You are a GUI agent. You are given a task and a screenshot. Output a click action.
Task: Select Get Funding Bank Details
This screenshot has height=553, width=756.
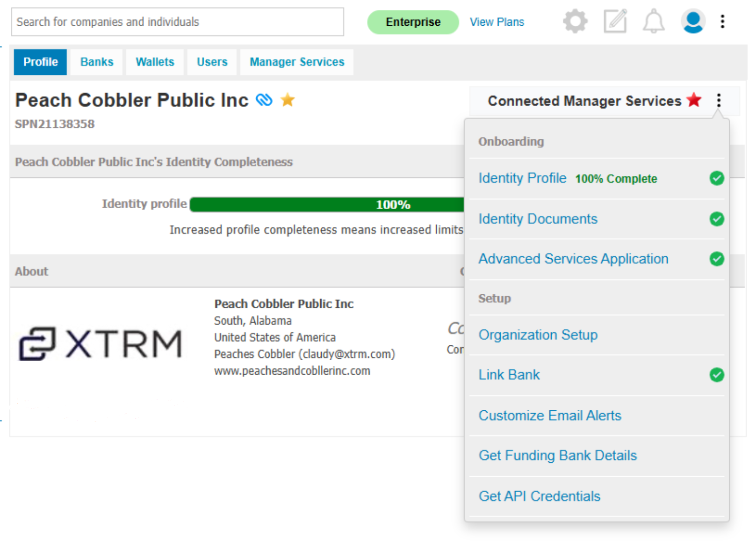click(x=557, y=456)
